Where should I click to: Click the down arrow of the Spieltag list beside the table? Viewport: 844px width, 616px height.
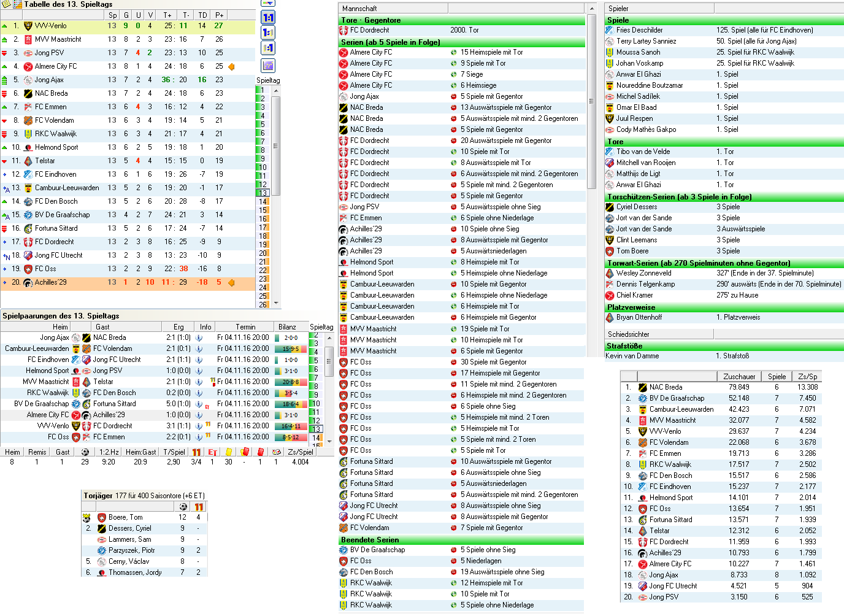(276, 302)
